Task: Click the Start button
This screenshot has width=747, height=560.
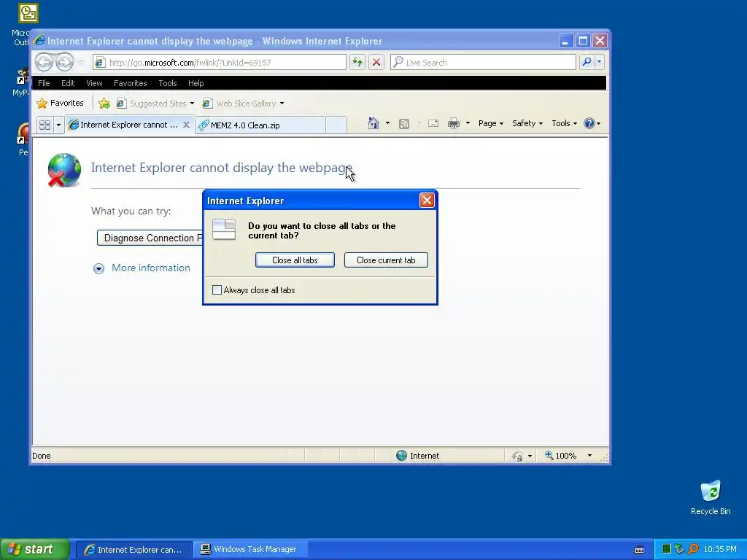Action: [35, 549]
